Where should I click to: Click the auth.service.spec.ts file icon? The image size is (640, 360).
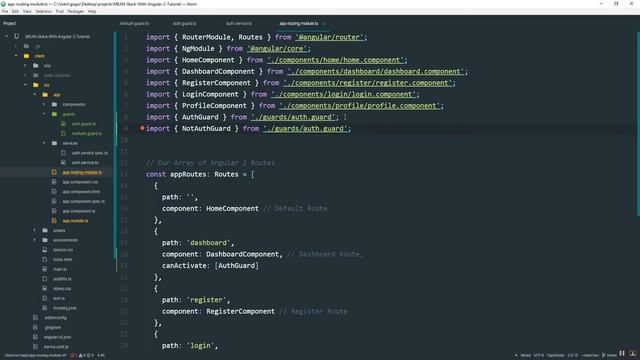pos(63,153)
